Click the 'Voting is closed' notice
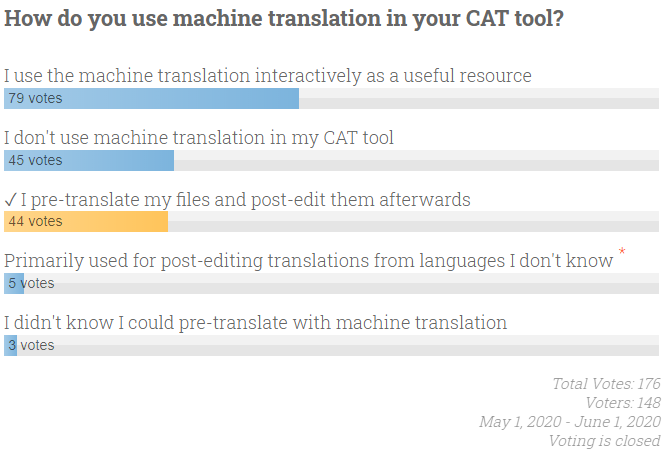The image size is (663, 450). 604,441
